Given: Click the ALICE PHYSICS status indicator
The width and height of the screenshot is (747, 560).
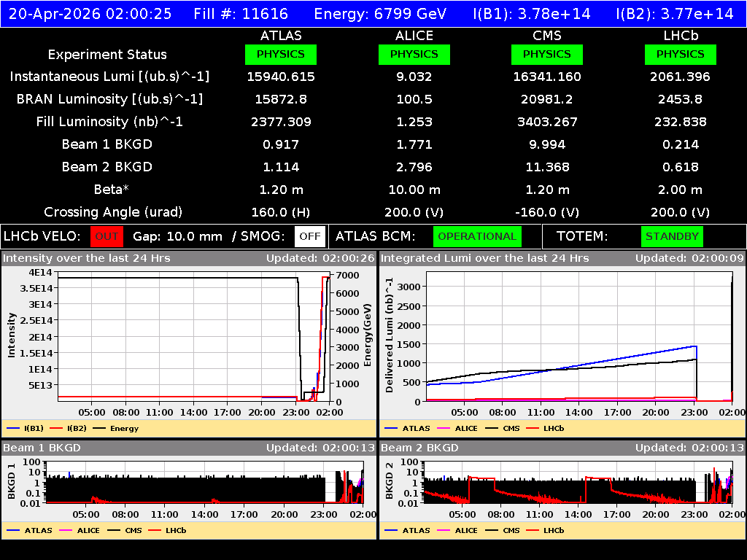Looking at the screenshot, I should click(414, 54).
